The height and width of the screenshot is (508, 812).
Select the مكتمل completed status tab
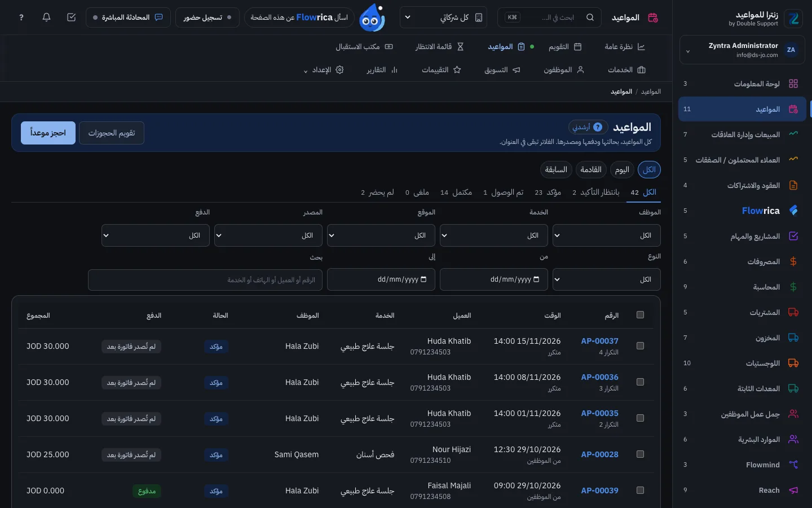pyautogui.click(x=456, y=192)
